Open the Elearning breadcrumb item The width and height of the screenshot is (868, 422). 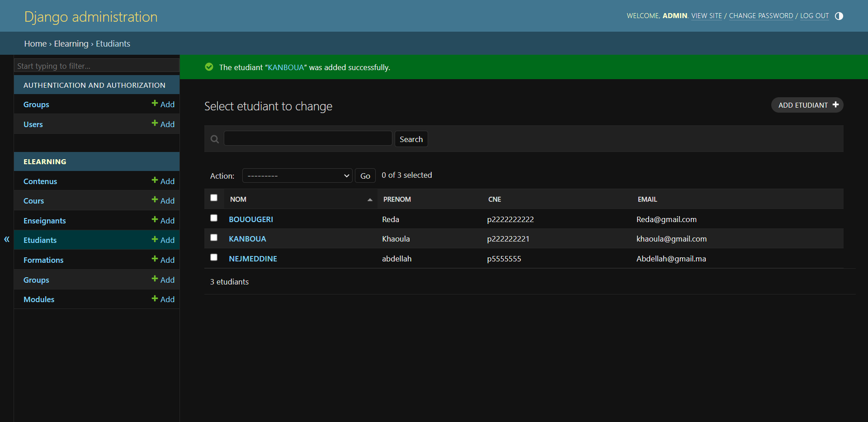[71, 43]
